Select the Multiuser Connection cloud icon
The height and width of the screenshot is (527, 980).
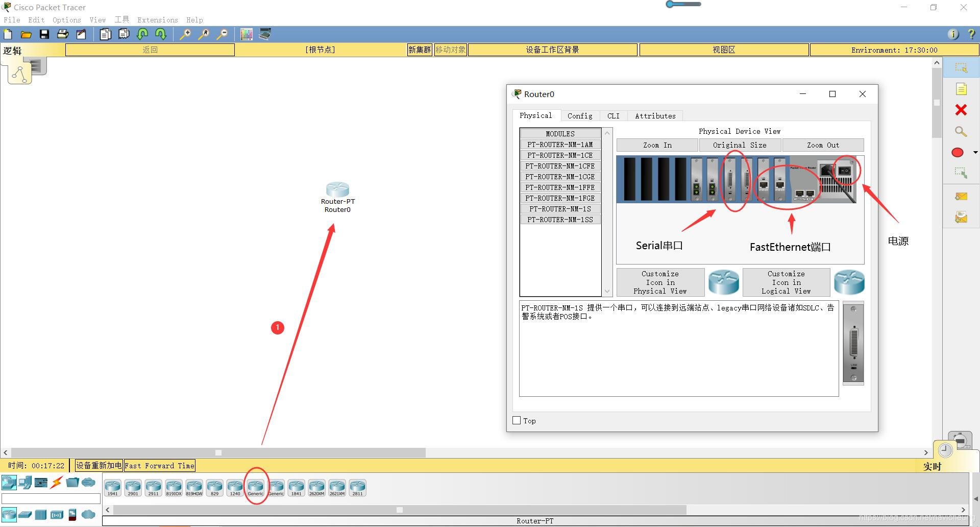(x=88, y=482)
